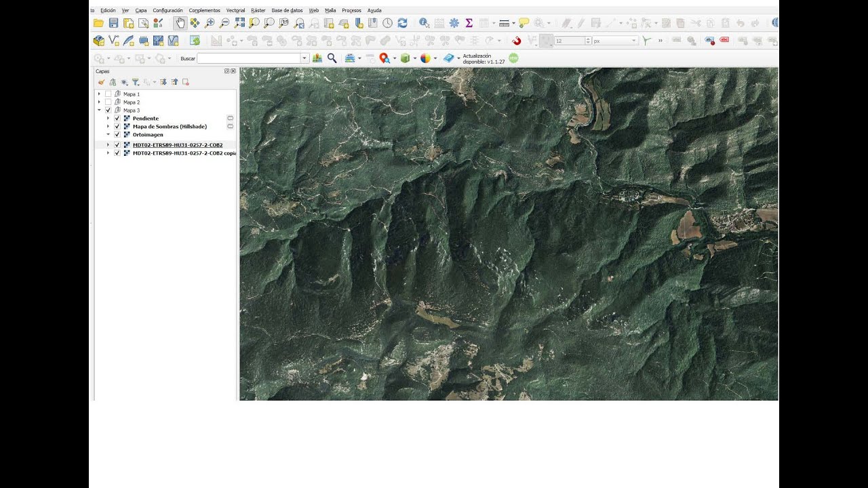The width and height of the screenshot is (868, 488).
Task: Expand Mapa de Sombras layer legend
Action: pyautogui.click(x=108, y=127)
